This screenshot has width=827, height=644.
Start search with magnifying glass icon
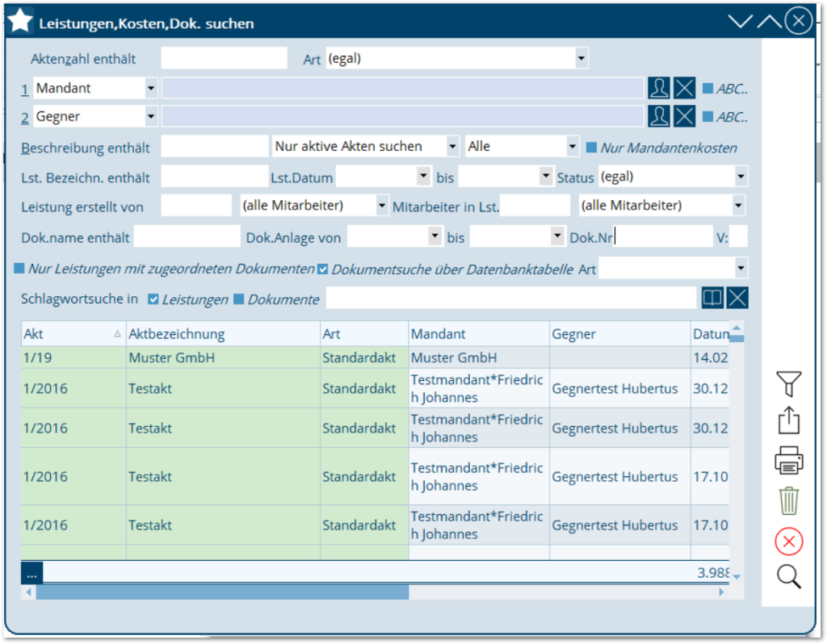pyautogui.click(x=788, y=577)
